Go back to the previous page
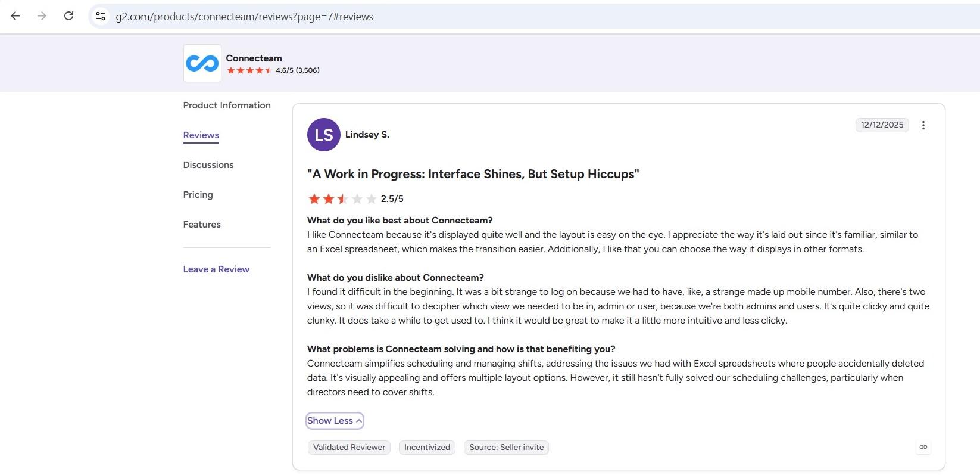This screenshot has height=475, width=980. (15, 16)
